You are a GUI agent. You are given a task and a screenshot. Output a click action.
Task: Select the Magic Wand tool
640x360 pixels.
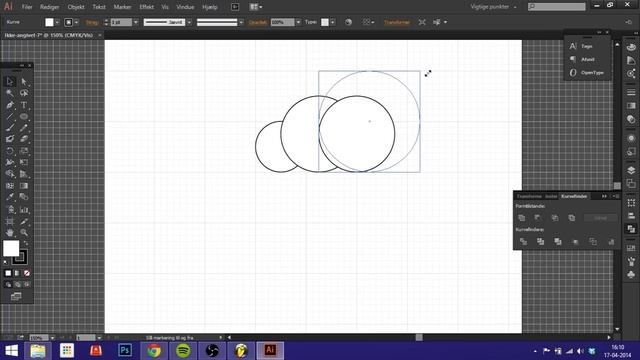pos(10,93)
